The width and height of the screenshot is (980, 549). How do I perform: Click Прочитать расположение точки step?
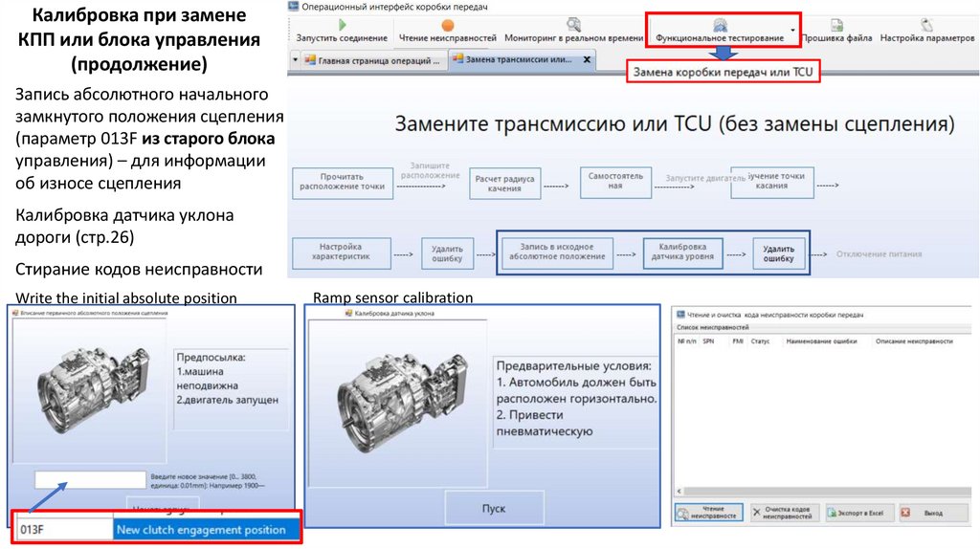[343, 182]
